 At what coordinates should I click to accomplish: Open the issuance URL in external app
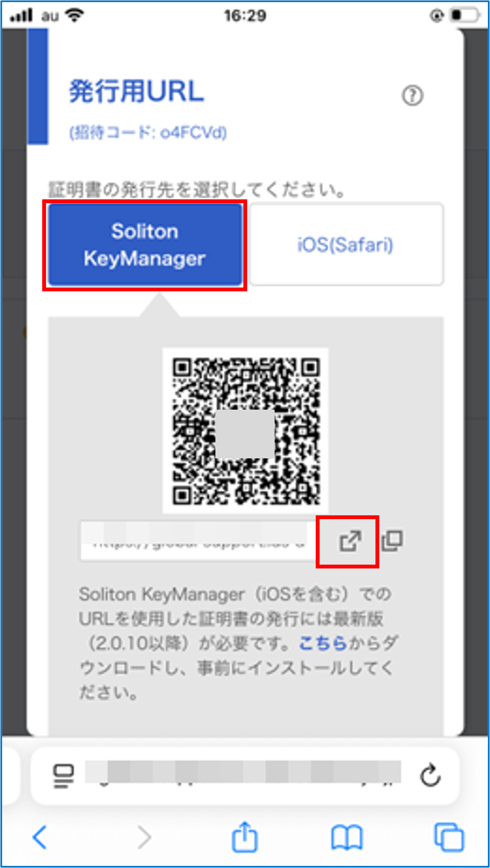pyautogui.click(x=349, y=541)
